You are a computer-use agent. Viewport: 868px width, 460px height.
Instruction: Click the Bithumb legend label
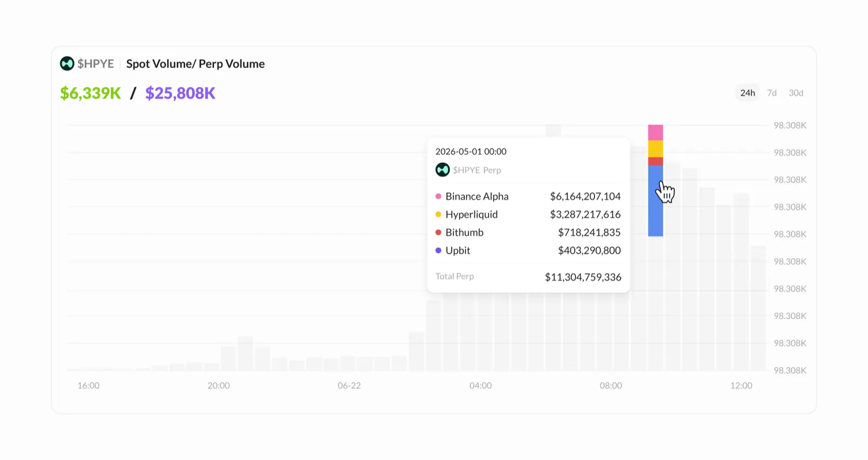coord(464,232)
